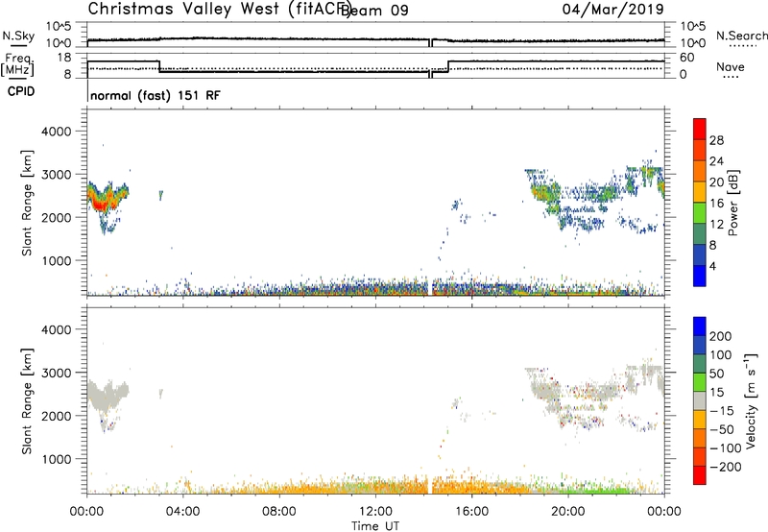Click the -15 label on Velocity colorbar
Screen dimensions: 768x532
[x=722, y=411]
